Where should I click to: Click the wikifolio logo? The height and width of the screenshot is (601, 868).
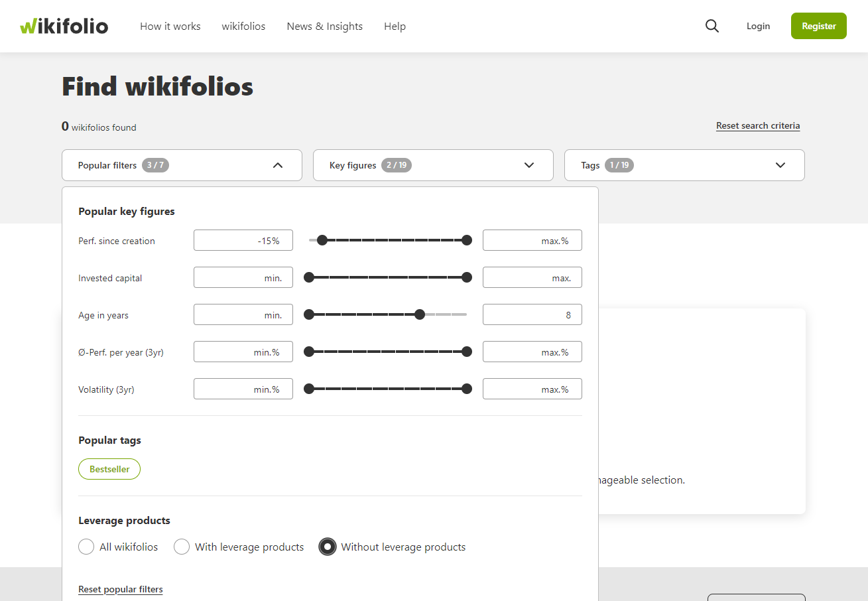click(64, 26)
